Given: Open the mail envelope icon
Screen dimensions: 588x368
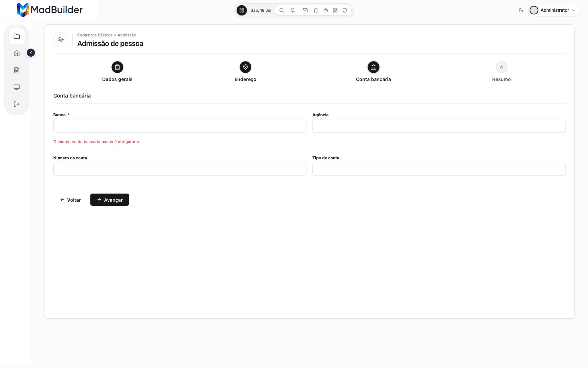Looking at the screenshot, I should pyautogui.click(x=305, y=10).
